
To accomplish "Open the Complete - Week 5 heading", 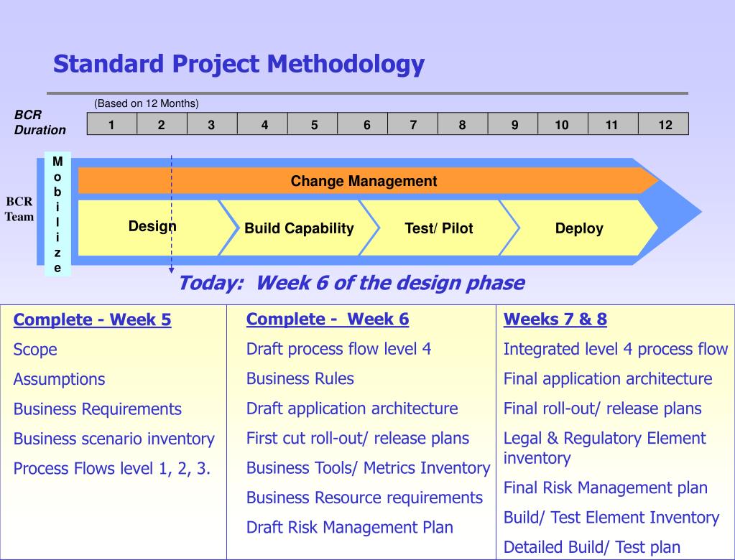I will (x=93, y=319).
